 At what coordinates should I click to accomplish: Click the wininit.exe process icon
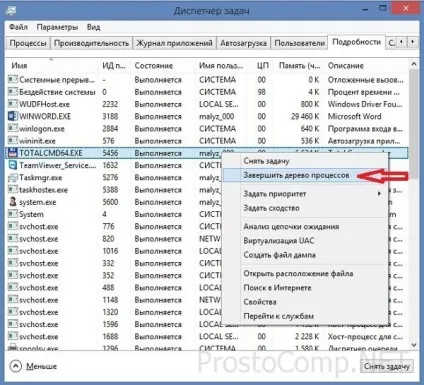point(13,141)
